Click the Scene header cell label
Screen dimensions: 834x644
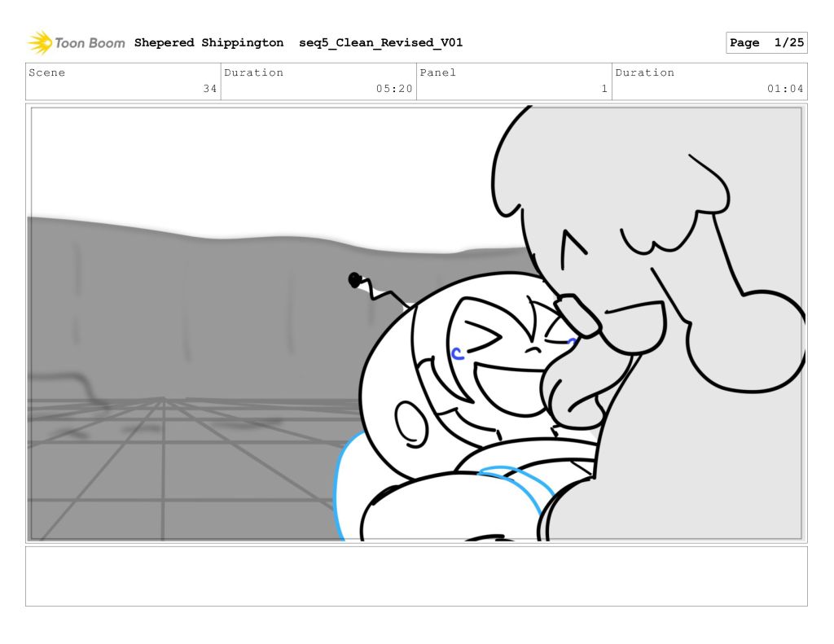coord(47,72)
